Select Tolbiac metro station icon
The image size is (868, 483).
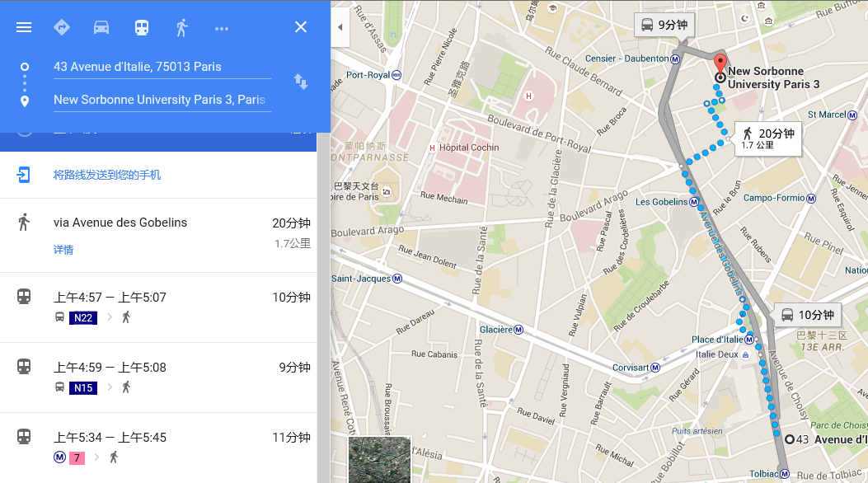(x=785, y=474)
